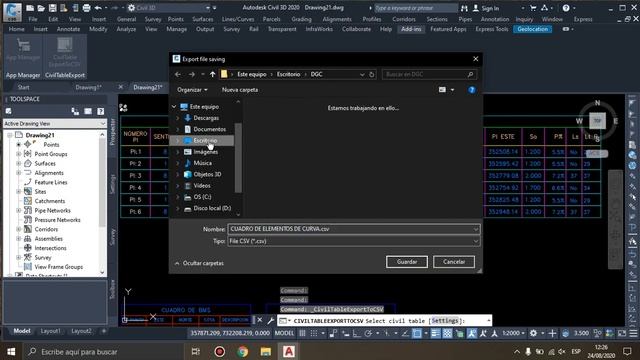Open File Explorer from the taskbar

click(266, 351)
